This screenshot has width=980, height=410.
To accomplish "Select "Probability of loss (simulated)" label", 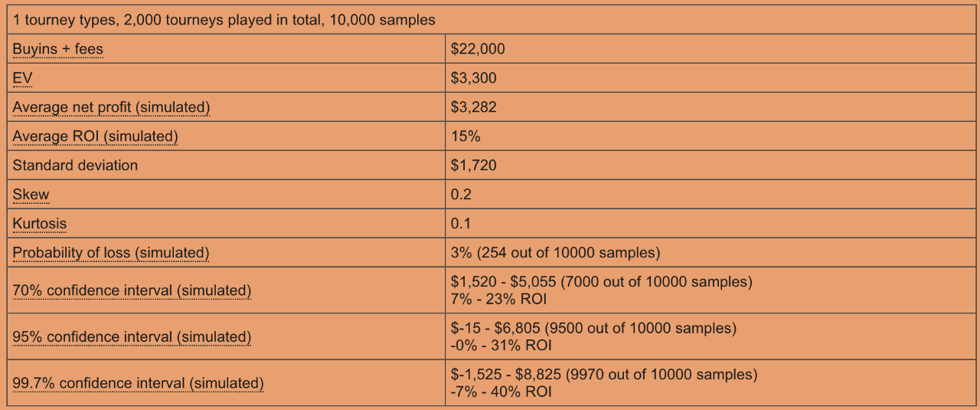I will (110, 253).
